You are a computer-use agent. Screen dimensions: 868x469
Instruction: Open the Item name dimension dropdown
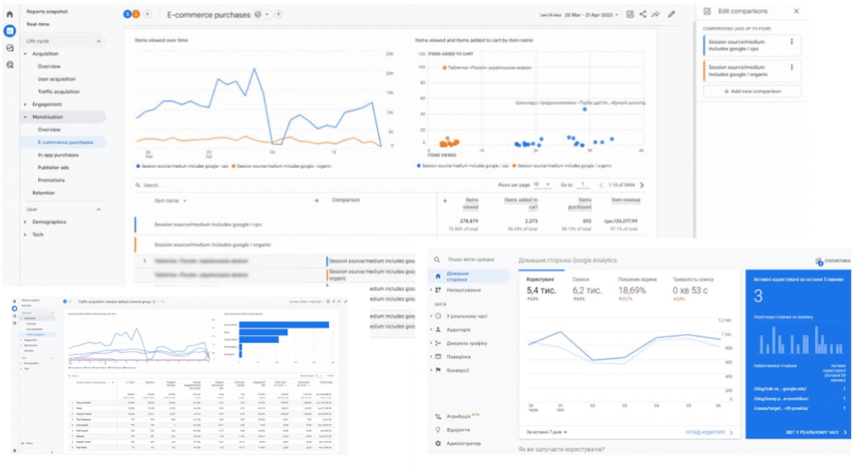pos(170,200)
